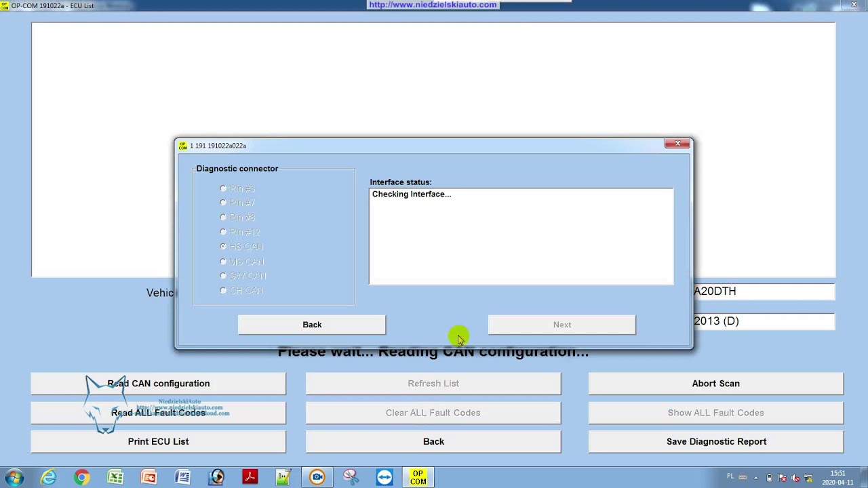Close the OP-COM ECU List window
Viewport: 868px width, 488px height.
[854, 5]
